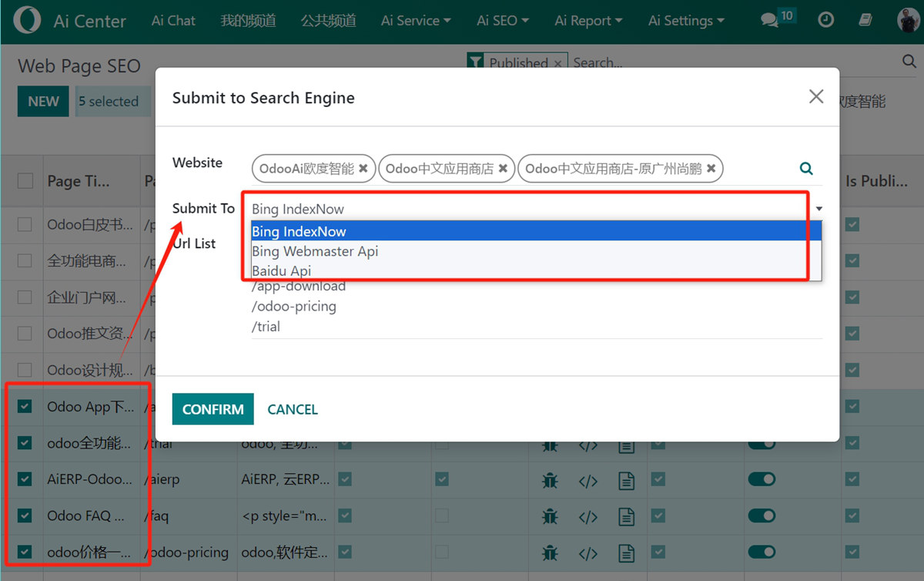Click the Odoo推文资 page title cell
The image size is (924, 581).
tap(90, 334)
